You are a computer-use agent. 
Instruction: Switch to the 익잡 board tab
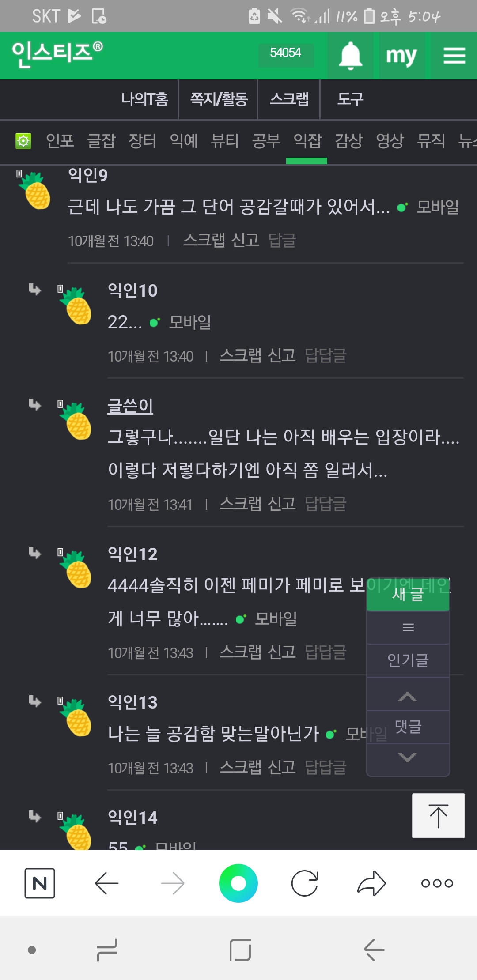point(307,141)
